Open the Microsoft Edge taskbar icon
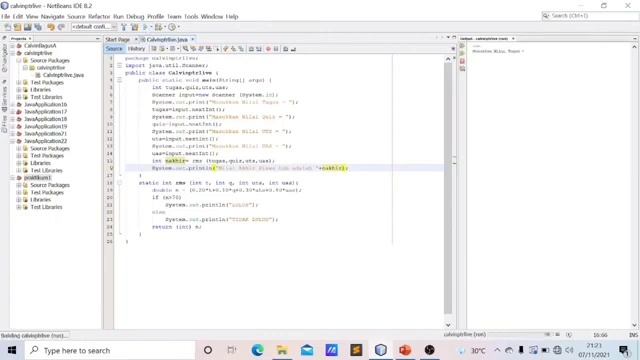Image resolution: width=640 pixels, height=360 pixels. tap(258, 350)
